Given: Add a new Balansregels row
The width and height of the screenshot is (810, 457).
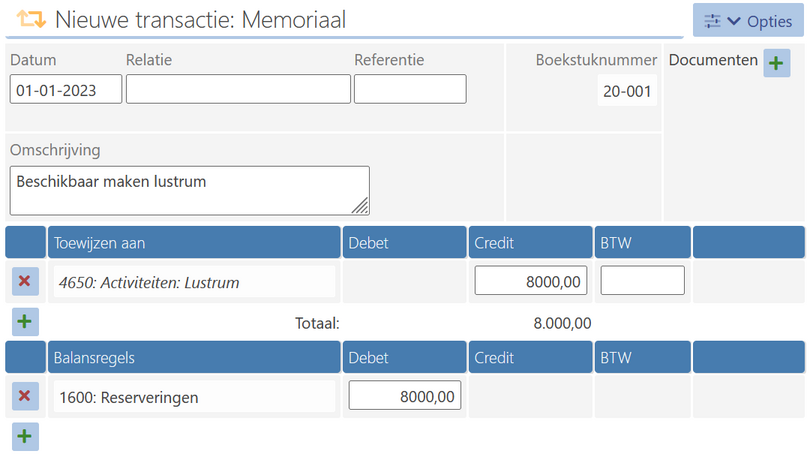Looking at the screenshot, I should click(25, 436).
